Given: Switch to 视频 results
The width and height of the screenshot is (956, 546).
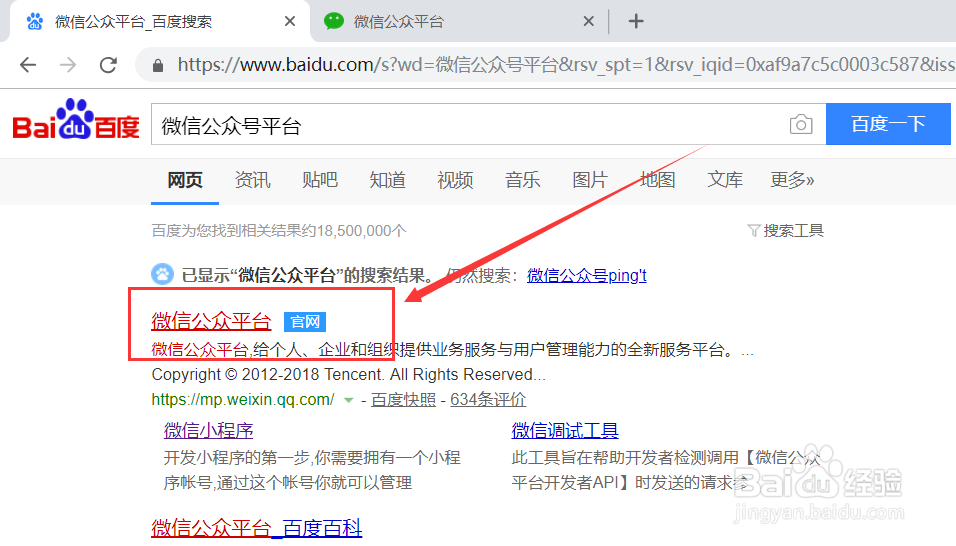Looking at the screenshot, I should (x=455, y=180).
